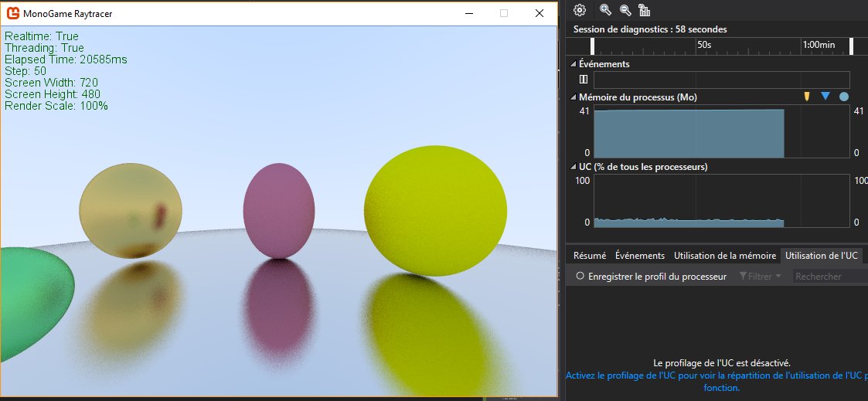Click the 'Render Scale: 100%' text

[x=56, y=106]
